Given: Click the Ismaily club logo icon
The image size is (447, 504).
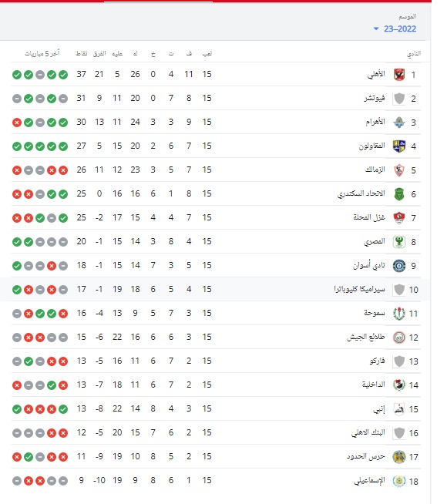Looking at the screenshot, I should point(399,481).
